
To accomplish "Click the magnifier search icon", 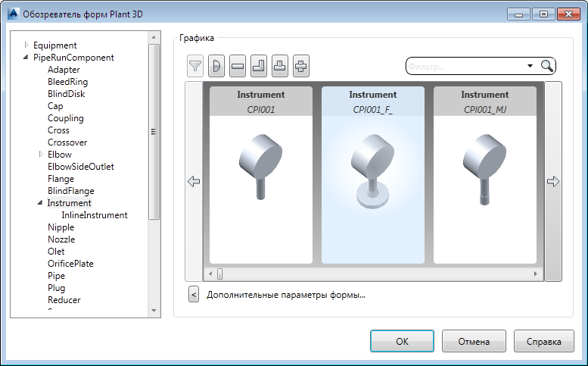I will point(546,66).
